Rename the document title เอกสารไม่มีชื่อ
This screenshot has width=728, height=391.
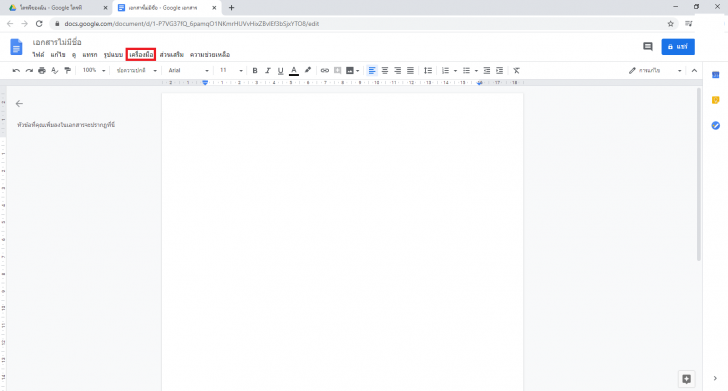(57, 42)
